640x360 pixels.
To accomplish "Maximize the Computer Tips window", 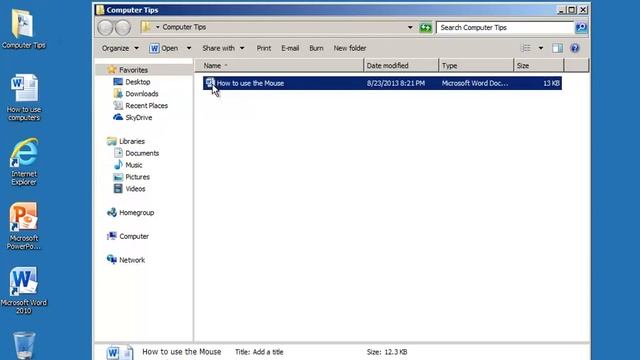I will (571, 10).
